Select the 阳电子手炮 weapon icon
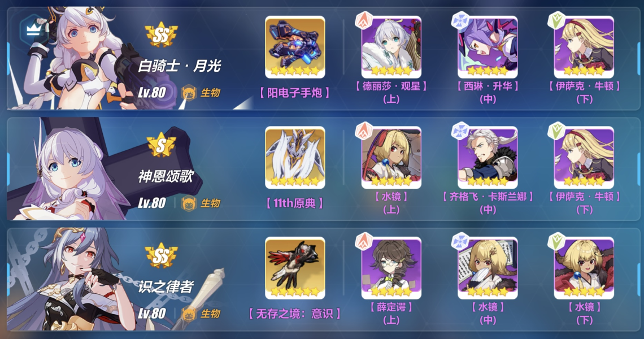This screenshot has height=339, width=644. tap(295, 47)
